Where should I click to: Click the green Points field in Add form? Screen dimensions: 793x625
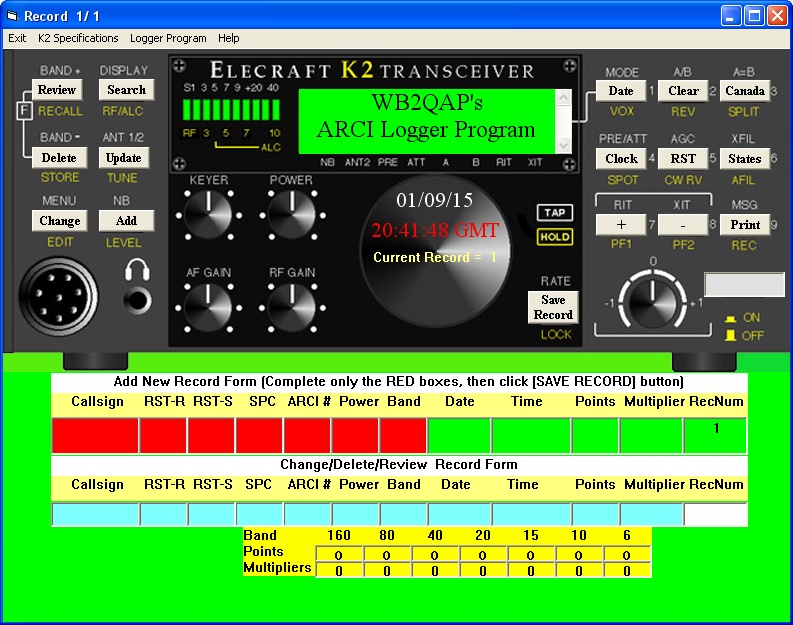click(x=595, y=435)
